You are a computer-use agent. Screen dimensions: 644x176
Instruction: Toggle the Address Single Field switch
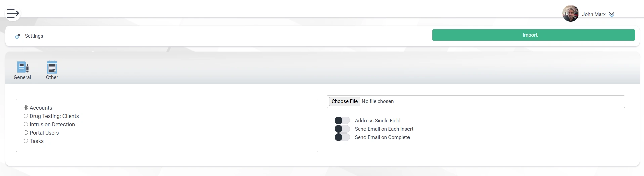(x=342, y=120)
